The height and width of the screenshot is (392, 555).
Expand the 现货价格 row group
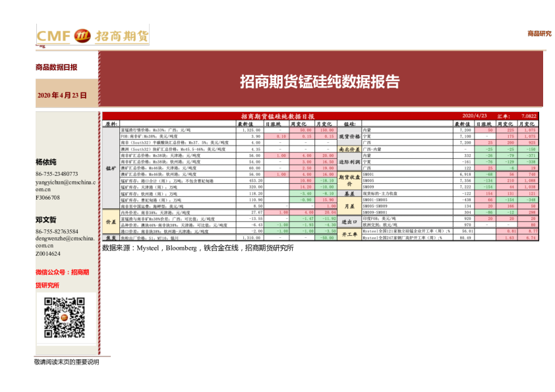348,136
